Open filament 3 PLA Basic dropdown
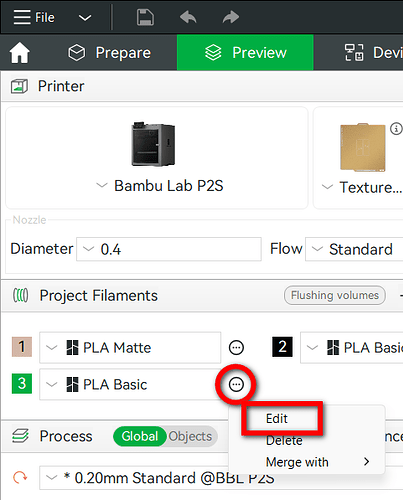Screen dimensions: 403x500 (130, 384)
